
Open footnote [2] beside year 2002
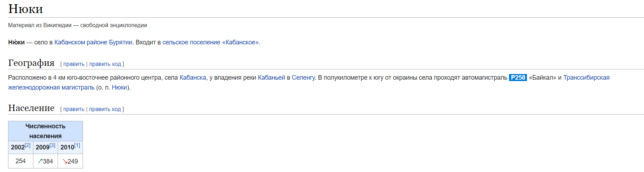point(28,145)
